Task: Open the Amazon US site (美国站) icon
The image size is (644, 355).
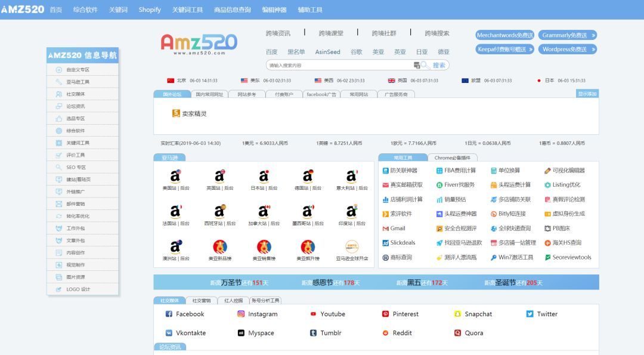Action: pyautogui.click(x=175, y=176)
